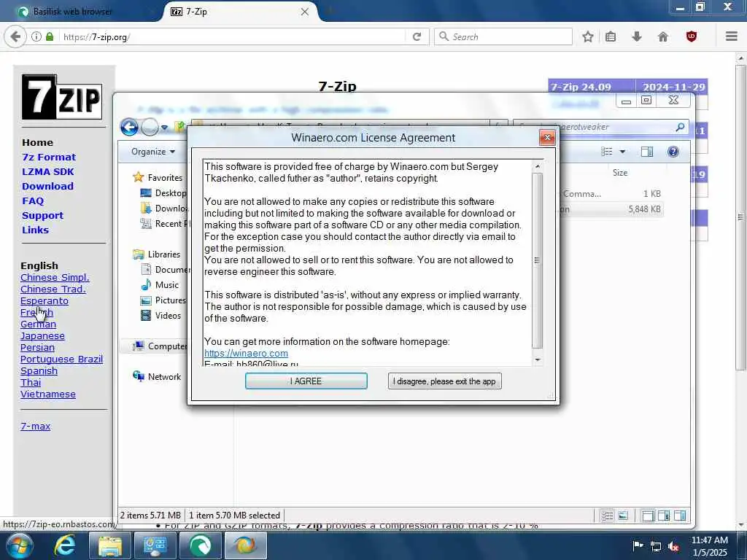This screenshot has height=560, width=747.
Task: Launch Internet Explorer from the taskbar
Action: 64,545
